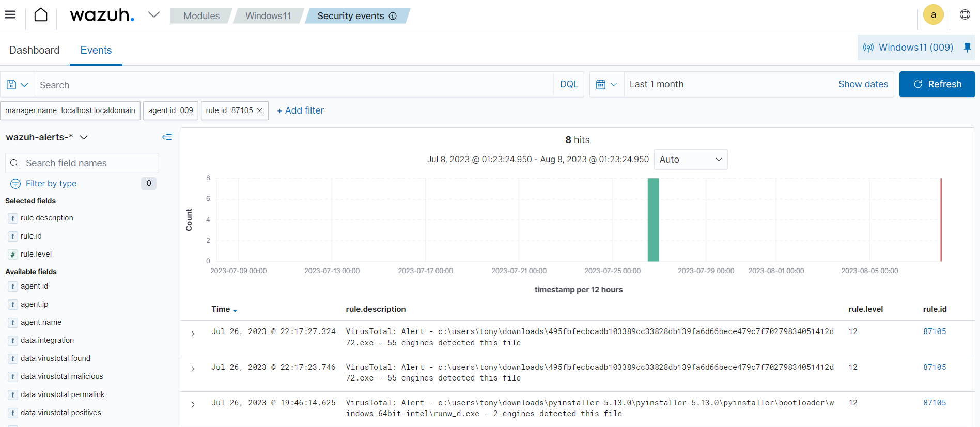Open the Modules breadcrumb
Screen dimensions: 980x427
click(x=201, y=16)
